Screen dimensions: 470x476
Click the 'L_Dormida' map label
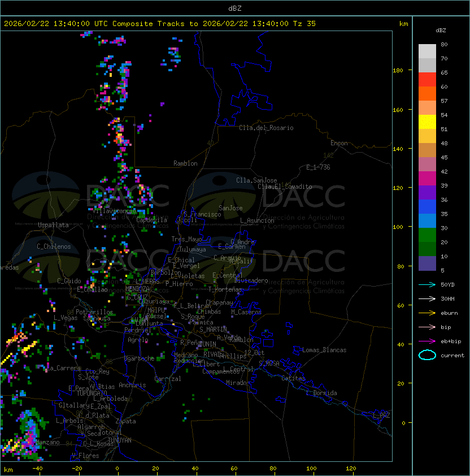pos(321,393)
